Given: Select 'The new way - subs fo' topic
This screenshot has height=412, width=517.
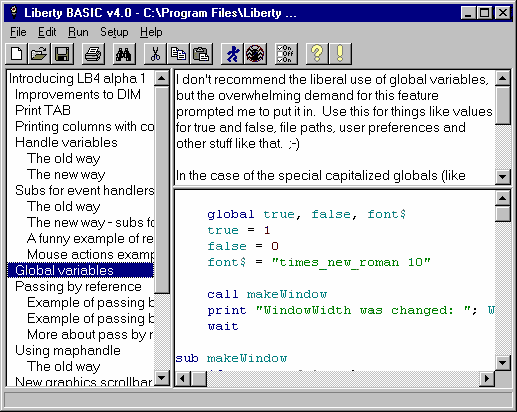Looking at the screenshot, I should pos(90,223).
